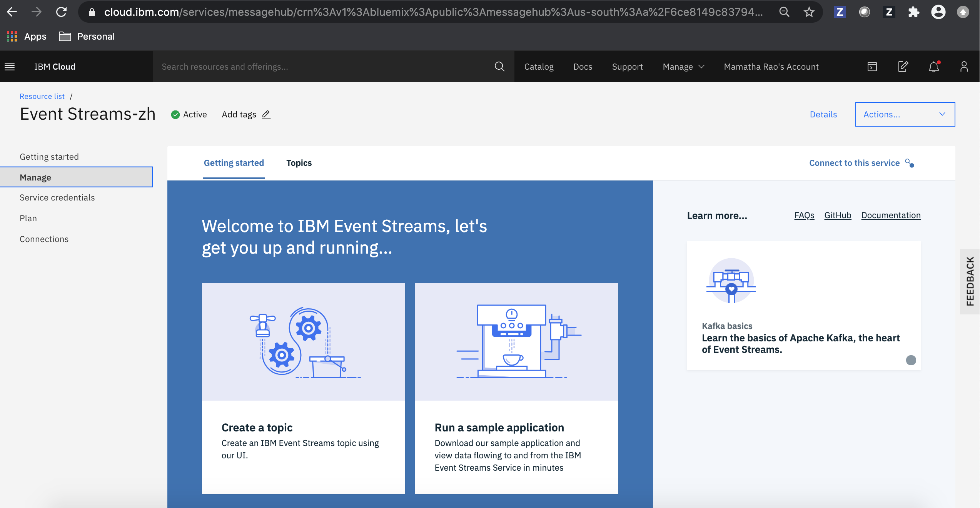Click the search magnifier icon
The height and width of the screenshot is (508, 980).
click(x=499, y=67)
